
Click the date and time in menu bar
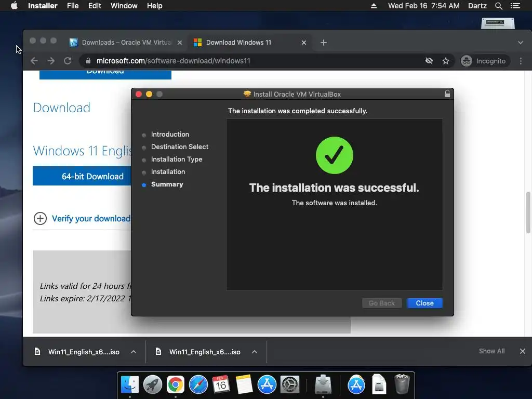(x=423, y=6)
